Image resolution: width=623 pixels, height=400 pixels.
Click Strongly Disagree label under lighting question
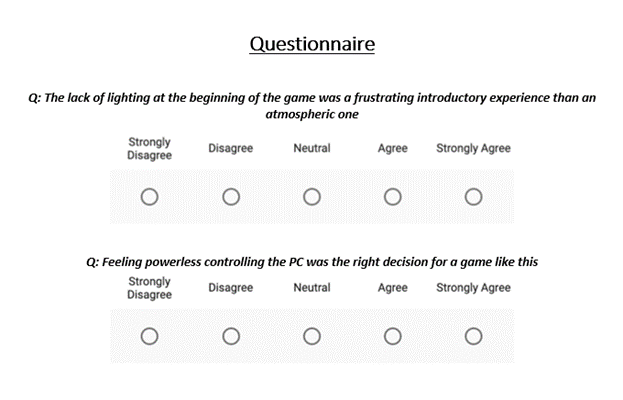coord(149,149)
